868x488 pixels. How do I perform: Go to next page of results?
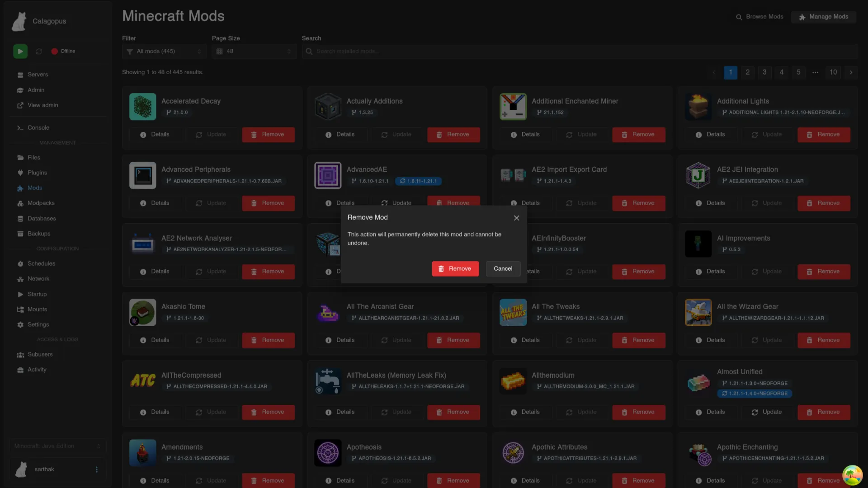pyautogui.click(x=851, y=72)
